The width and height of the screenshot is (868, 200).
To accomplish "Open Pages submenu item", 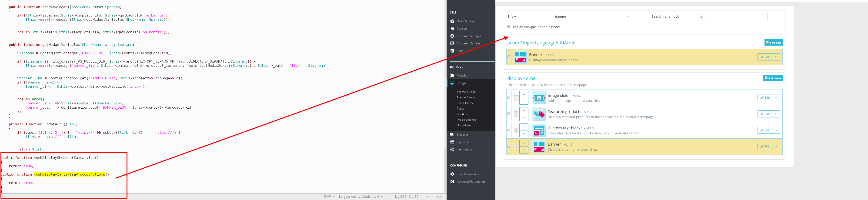I will click(461, 108).
